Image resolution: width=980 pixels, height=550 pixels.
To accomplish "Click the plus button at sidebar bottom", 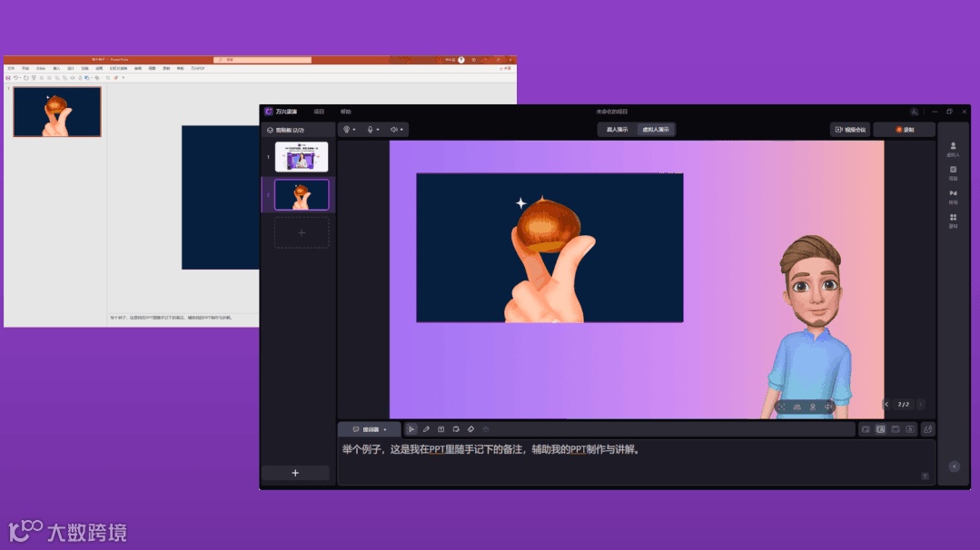I will point(295,473).
